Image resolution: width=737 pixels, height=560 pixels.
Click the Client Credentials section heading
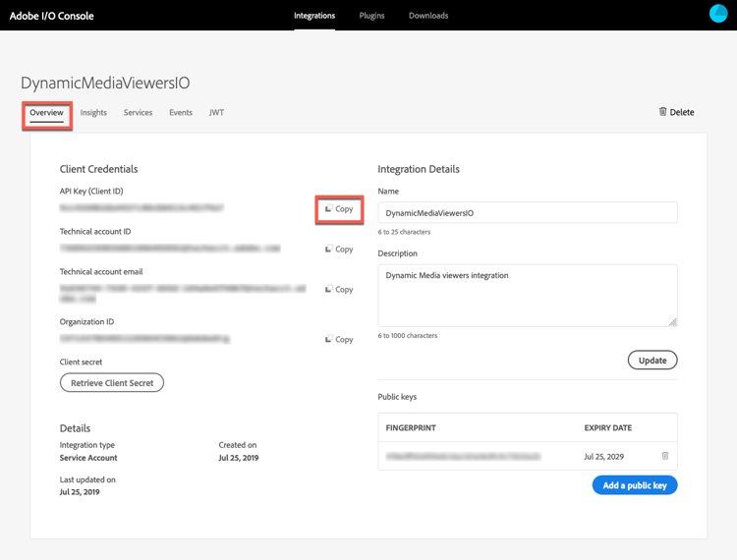point(98,169)
